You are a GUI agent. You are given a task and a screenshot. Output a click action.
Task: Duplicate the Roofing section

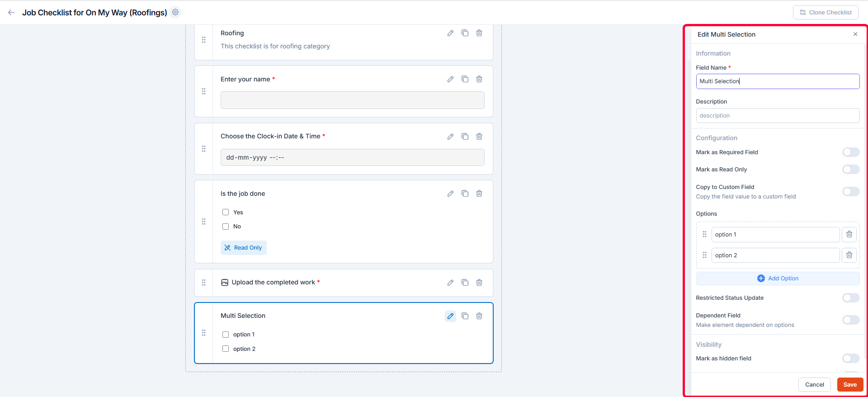click(x=465, y=33)
